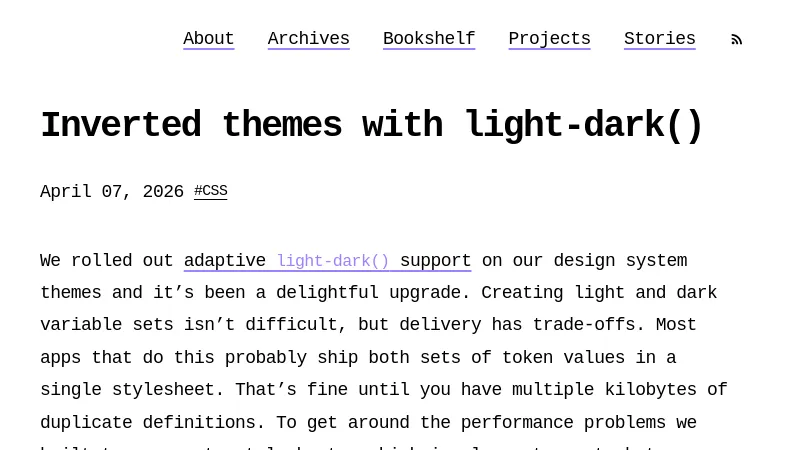Open the RSS feed icon
The height and width of the screenshot is (450, 800).
tap(737, 40)
